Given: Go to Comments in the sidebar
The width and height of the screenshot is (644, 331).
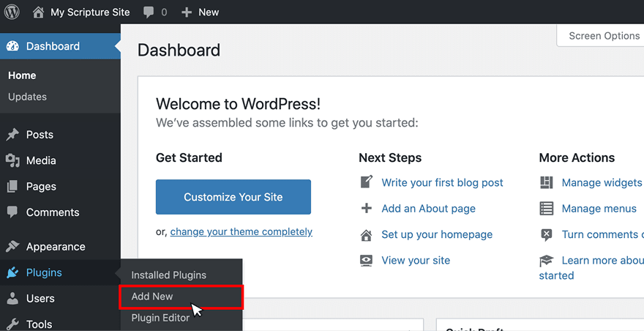Looking at the screenshot, I should 53,212.
